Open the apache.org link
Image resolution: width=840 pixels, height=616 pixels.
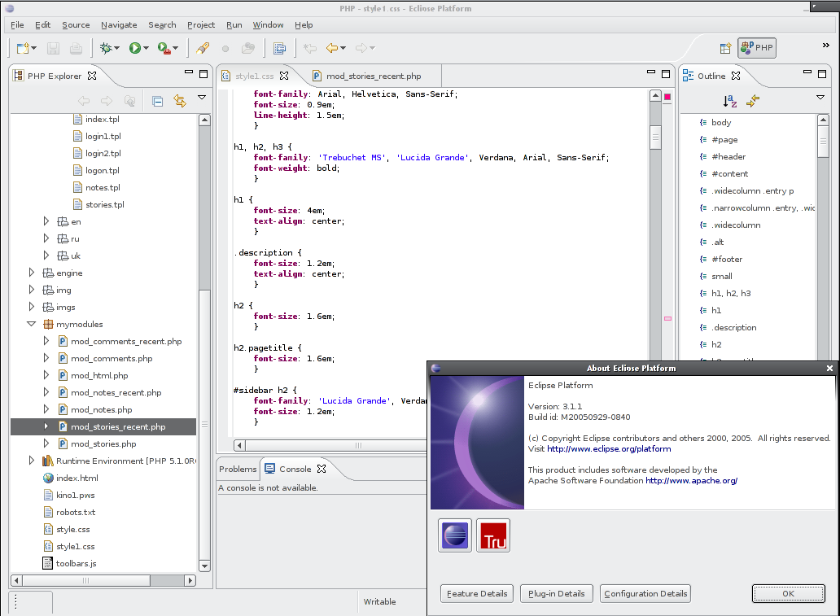point(691,480)
